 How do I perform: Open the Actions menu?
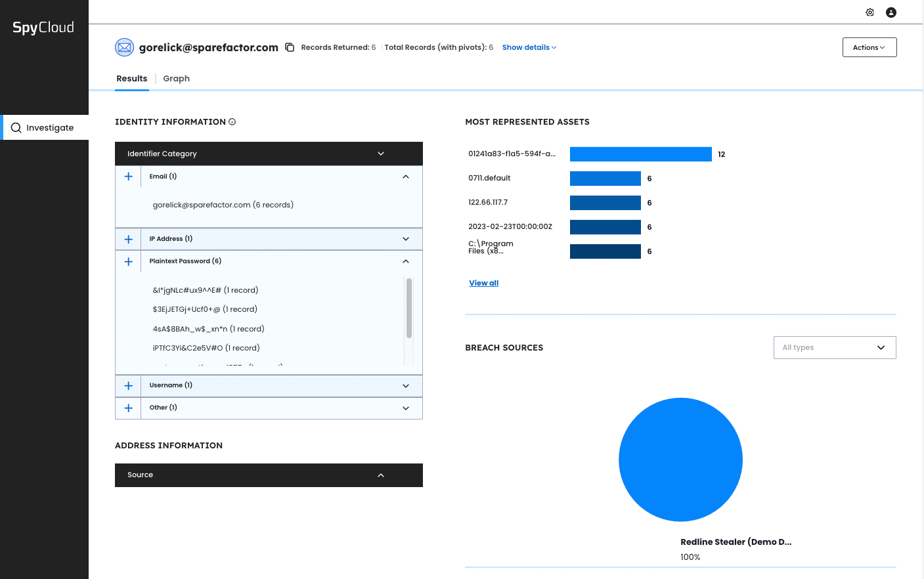click(x=869, y=47)
